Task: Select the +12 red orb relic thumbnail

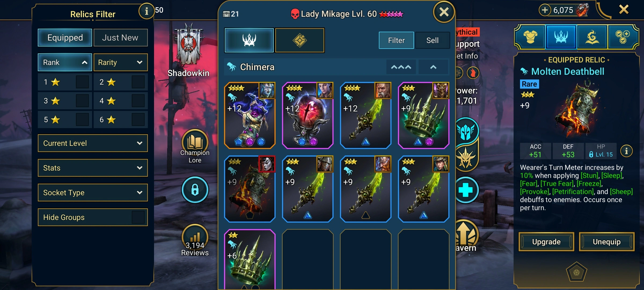Action: (x=308, y=115)
